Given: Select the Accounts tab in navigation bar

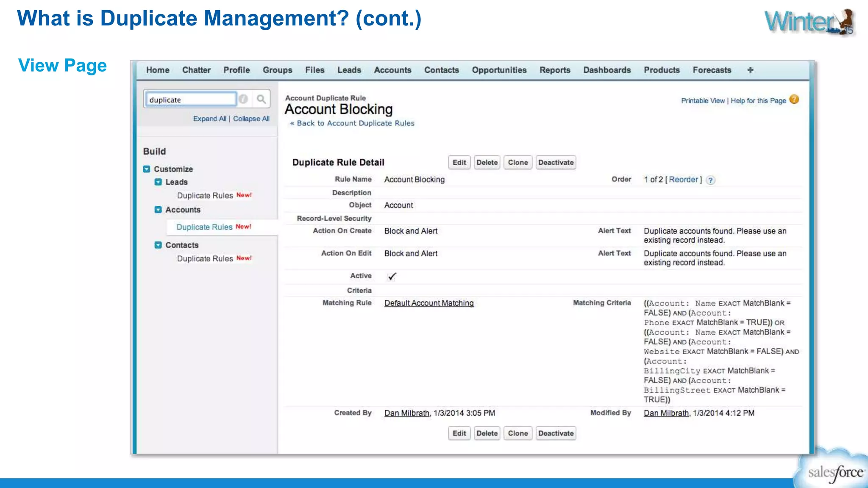Looking at the screenshot, I should tap(392, 70).
